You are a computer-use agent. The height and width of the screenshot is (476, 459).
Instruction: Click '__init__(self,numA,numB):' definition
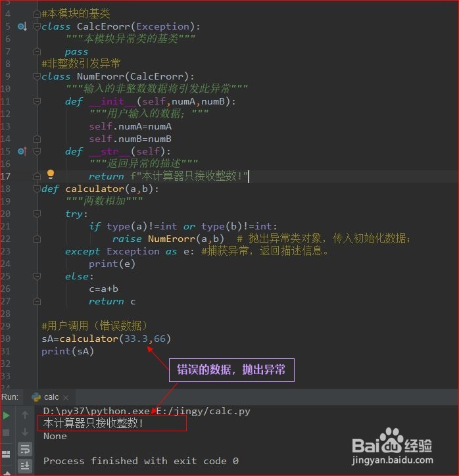click(x=162, y=101)
